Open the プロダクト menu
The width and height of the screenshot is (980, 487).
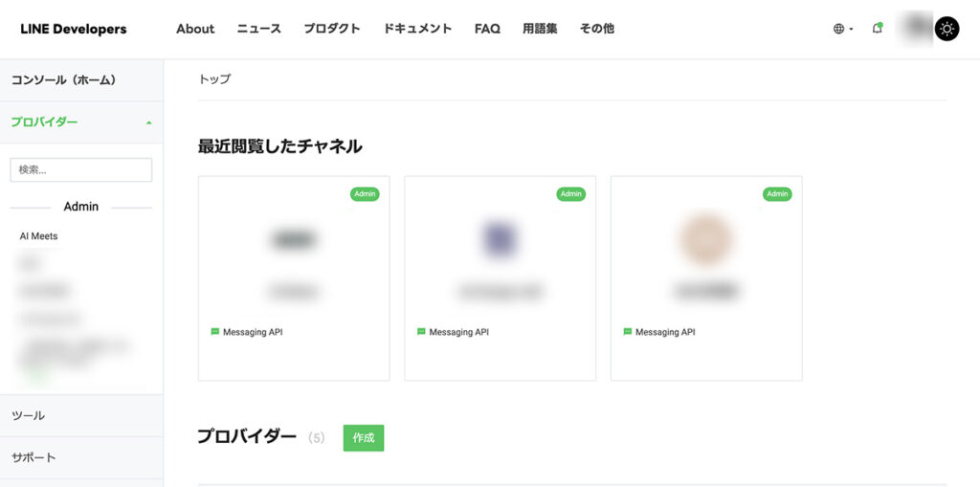click(332, 29)
